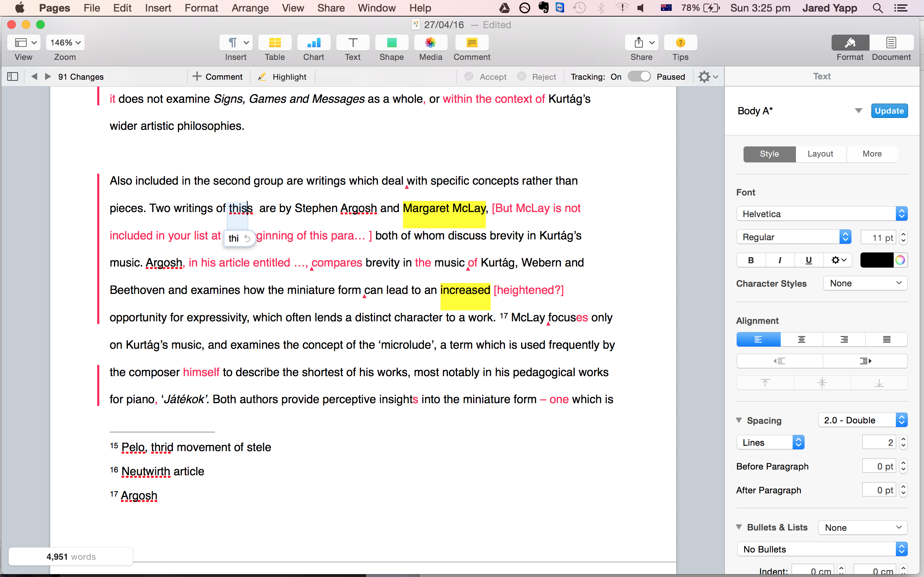Switch to the Layout tab
The height and width of the screenshot is (577, 924).
tap(820, 154)
